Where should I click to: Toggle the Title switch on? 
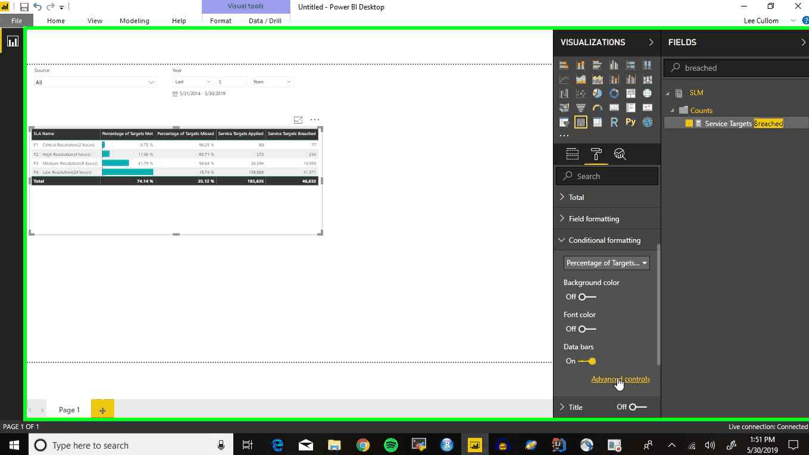[x=638, y=407]
